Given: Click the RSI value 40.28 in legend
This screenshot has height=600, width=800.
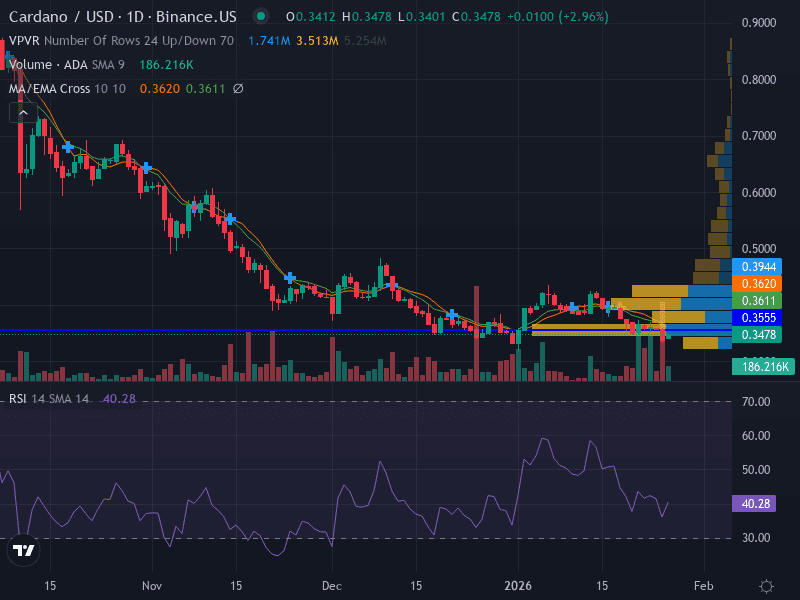Looking at the screenshot, I should [119, 398].
